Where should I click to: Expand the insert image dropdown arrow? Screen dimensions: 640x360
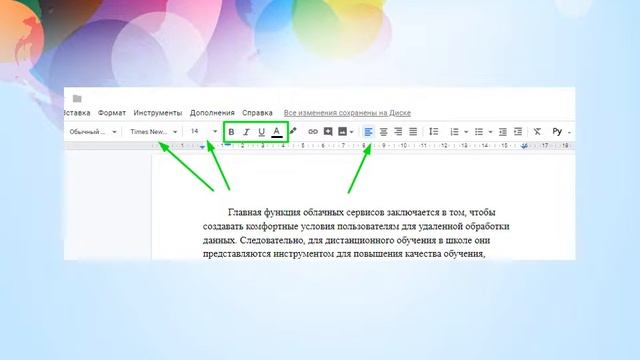pyautogui.click(x=351, y=132)
